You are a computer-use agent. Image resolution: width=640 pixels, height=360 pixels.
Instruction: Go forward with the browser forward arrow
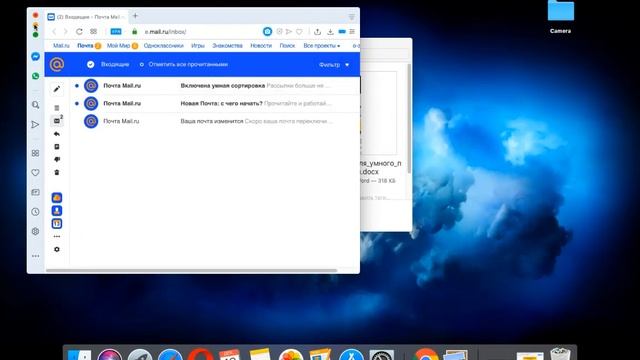coord(65,31)
